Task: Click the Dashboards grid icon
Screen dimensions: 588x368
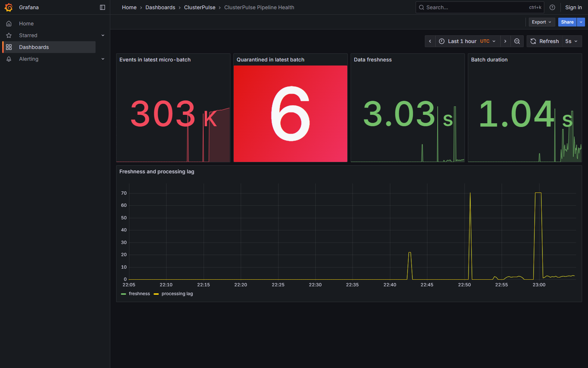Action: (x=9, y=47)
